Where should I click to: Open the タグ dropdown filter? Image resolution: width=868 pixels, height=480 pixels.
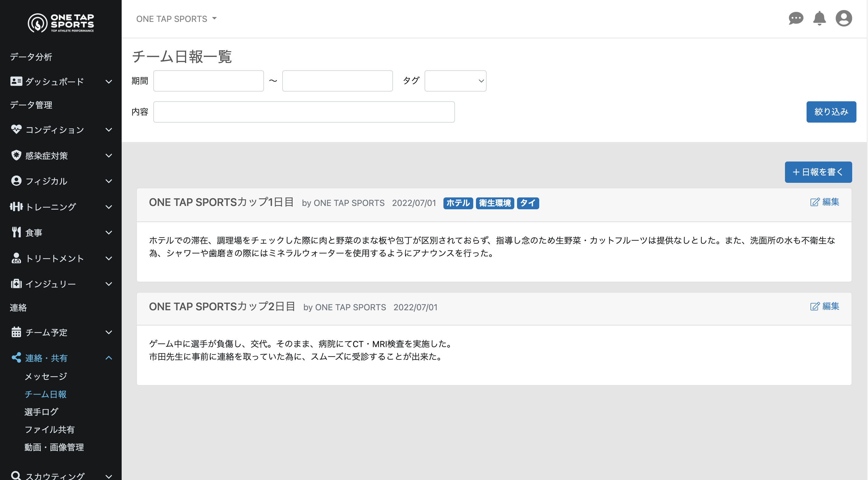coord(455,81)
